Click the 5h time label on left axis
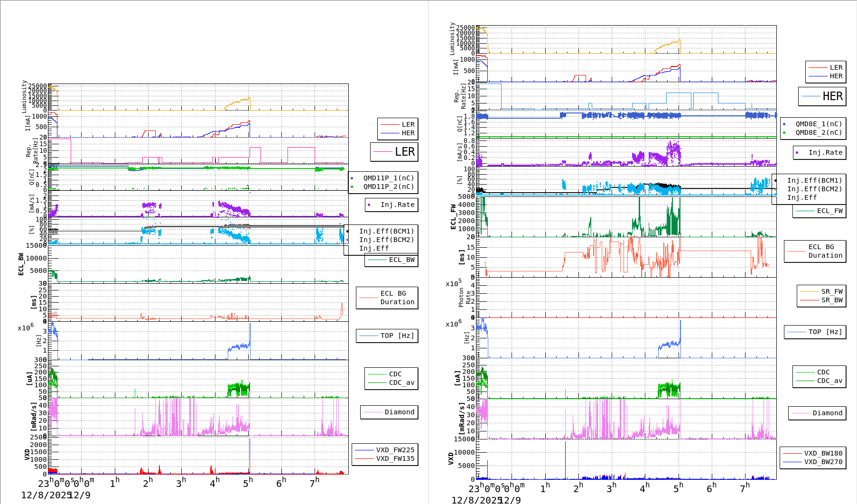 248,483
